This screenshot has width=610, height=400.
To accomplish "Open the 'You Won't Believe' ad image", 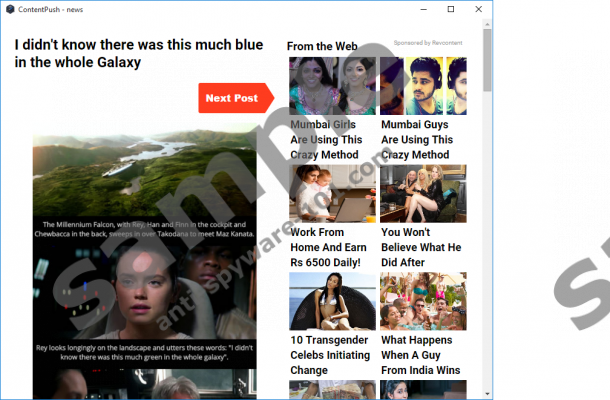I will (423, 194).
